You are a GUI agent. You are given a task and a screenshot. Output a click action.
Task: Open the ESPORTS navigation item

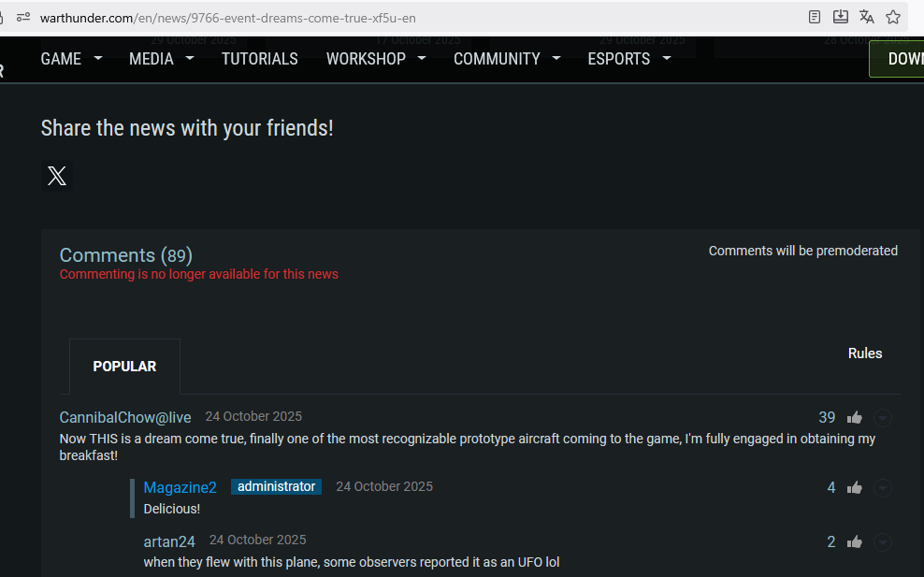619,59
